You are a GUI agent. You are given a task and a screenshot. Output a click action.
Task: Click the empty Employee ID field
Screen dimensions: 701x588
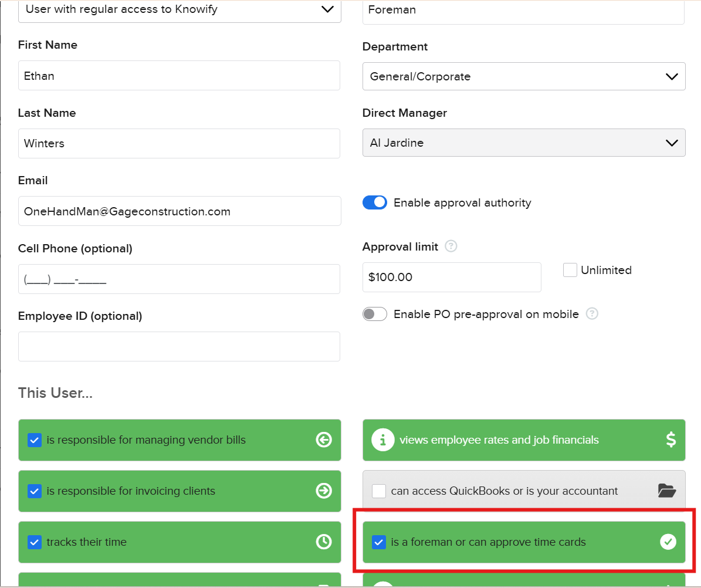click(x=179, y=346)
